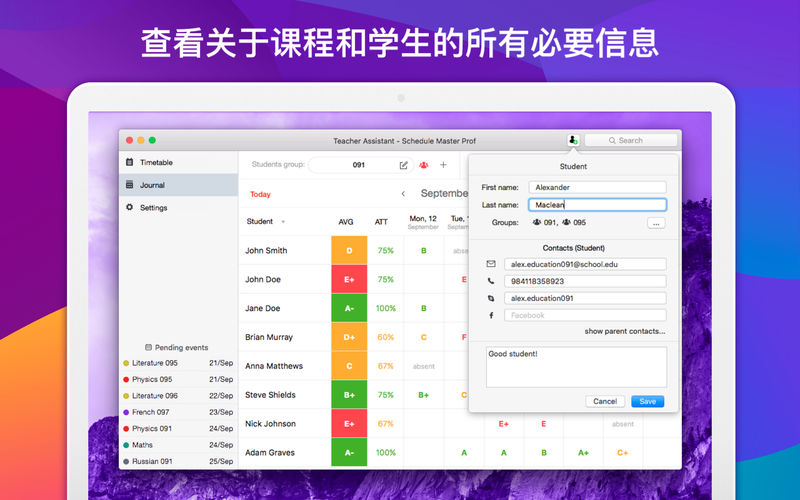Select student Anna Matthews
The width and height of the screenshot is (800, 500).
tap(274, 366)
